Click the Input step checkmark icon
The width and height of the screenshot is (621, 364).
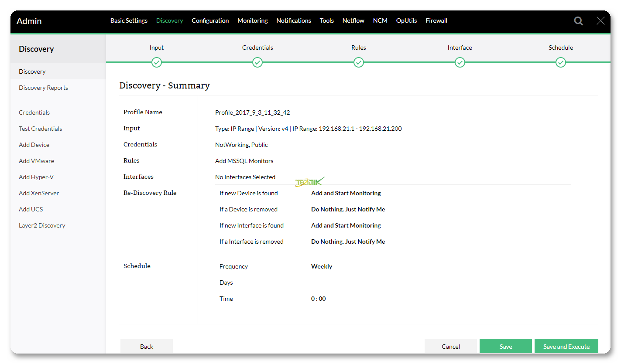157,63
